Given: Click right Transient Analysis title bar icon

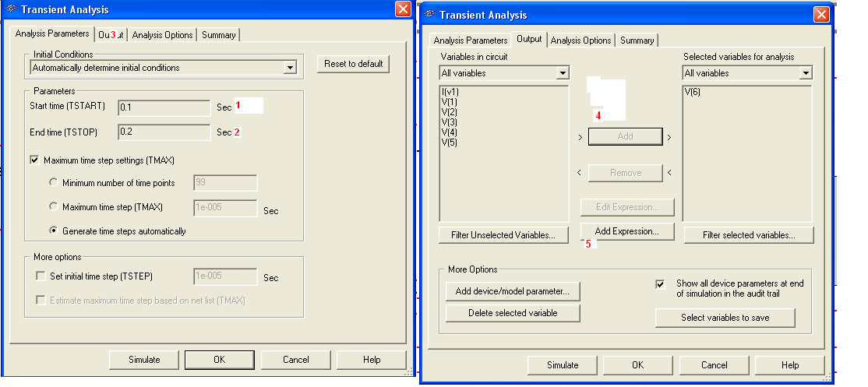Looking at the screenshot, I should tap(429, 15).
